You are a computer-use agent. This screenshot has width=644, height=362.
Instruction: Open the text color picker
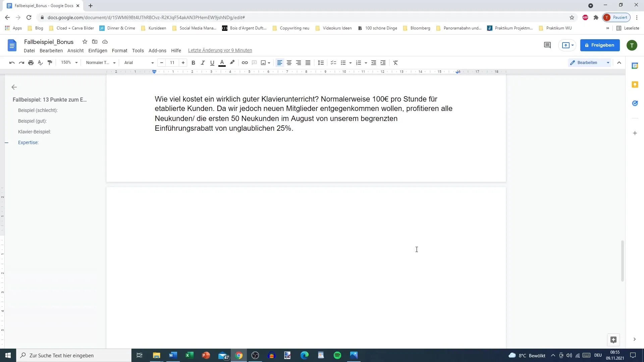pos(222,63)
